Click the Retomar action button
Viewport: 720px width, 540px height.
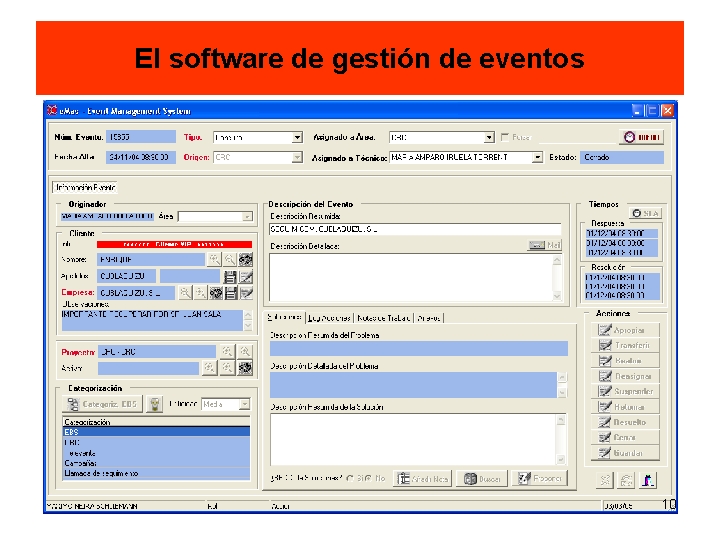(x=625, y=406)
